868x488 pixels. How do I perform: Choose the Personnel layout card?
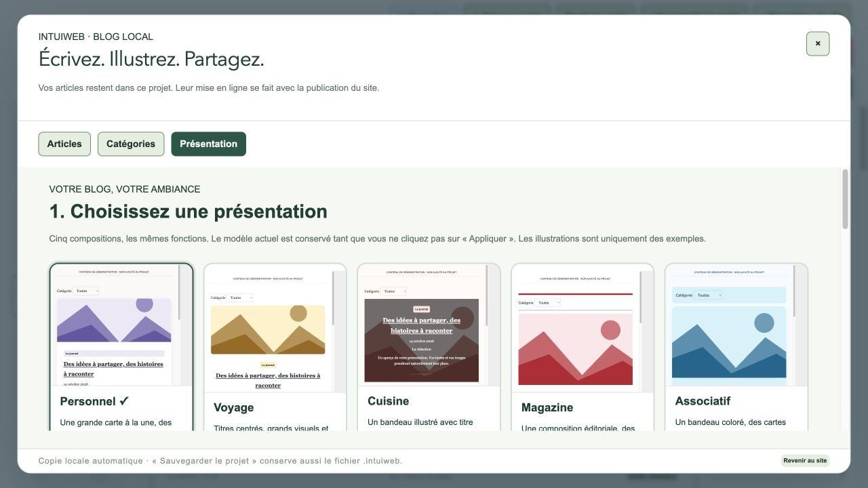[121, 347]
